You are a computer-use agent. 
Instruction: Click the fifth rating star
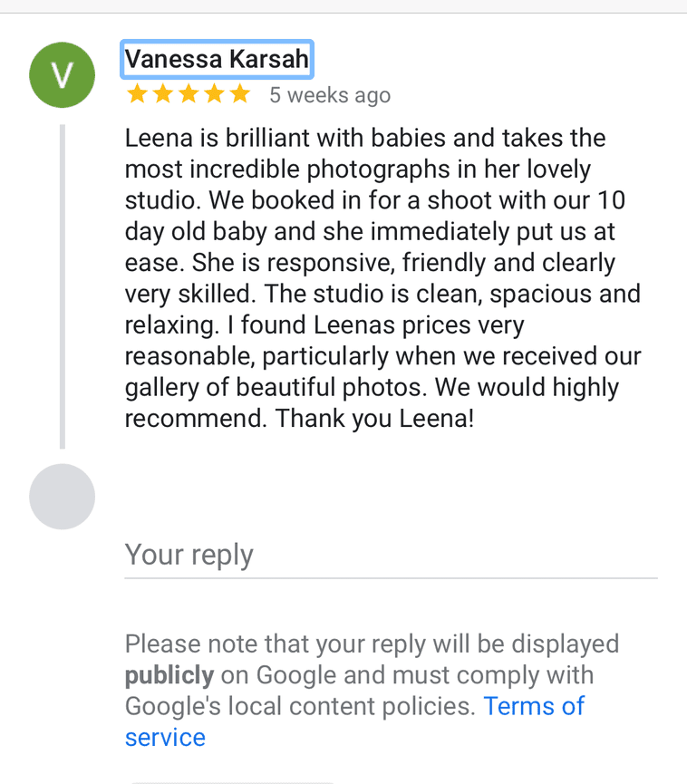pyautogui.click(x=239, y=94)
